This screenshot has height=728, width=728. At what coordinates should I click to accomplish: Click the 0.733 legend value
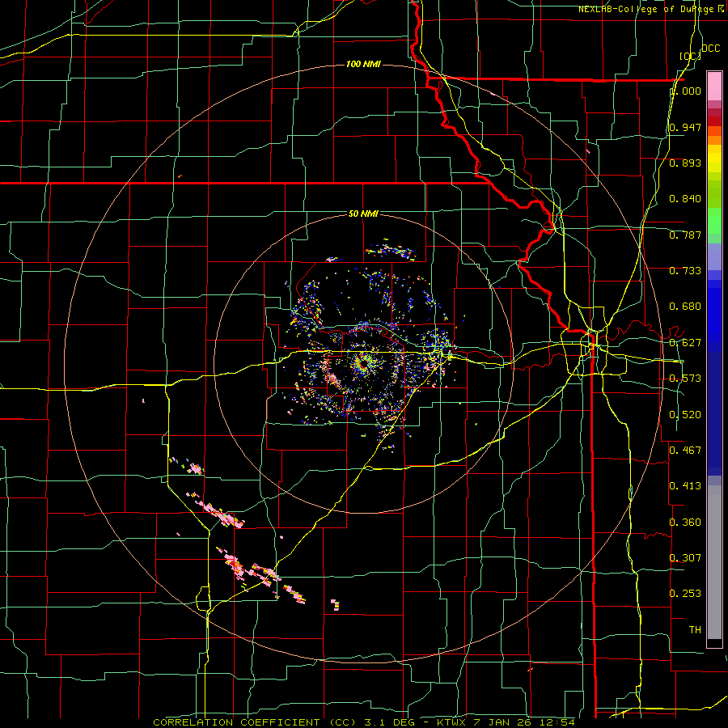(x=685, y=271)
